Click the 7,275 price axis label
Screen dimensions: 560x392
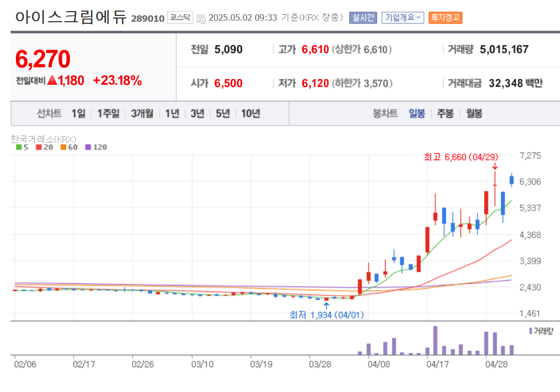530,156
